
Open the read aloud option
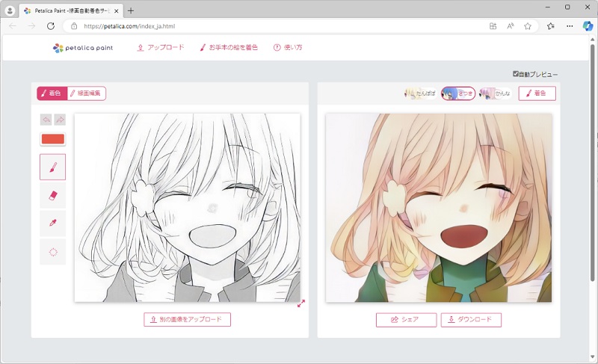point(511,26)
